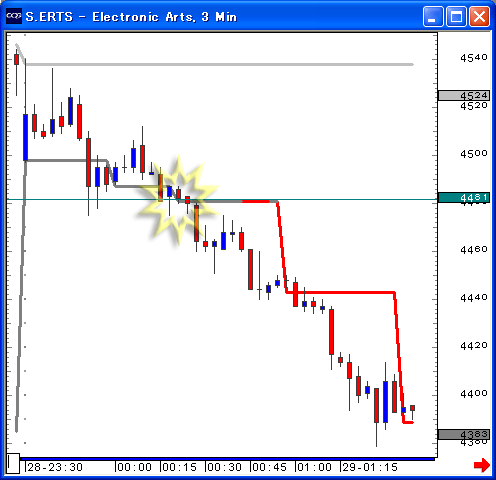The image size is (496, 480).
Task: Click the small box at bottom-left corner
Action: (x=13, y=463)
